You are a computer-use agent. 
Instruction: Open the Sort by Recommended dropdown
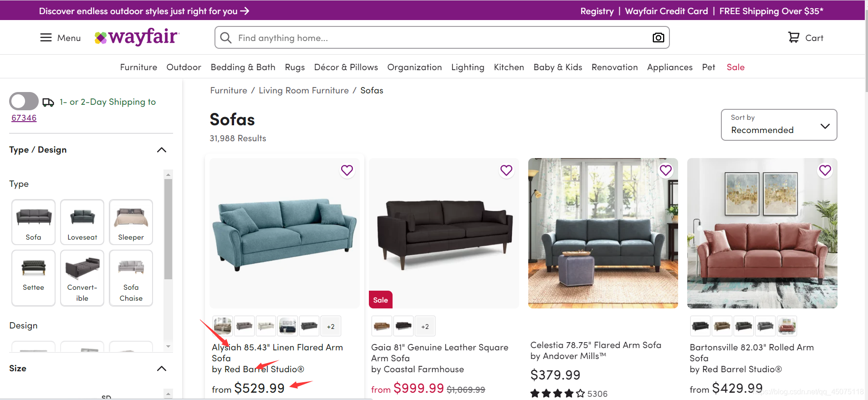coord(779,125)
